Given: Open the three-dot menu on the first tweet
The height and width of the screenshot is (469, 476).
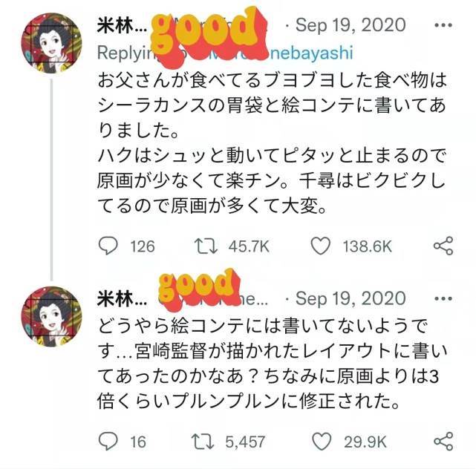Looking at the screenshot, I should 443,25.
